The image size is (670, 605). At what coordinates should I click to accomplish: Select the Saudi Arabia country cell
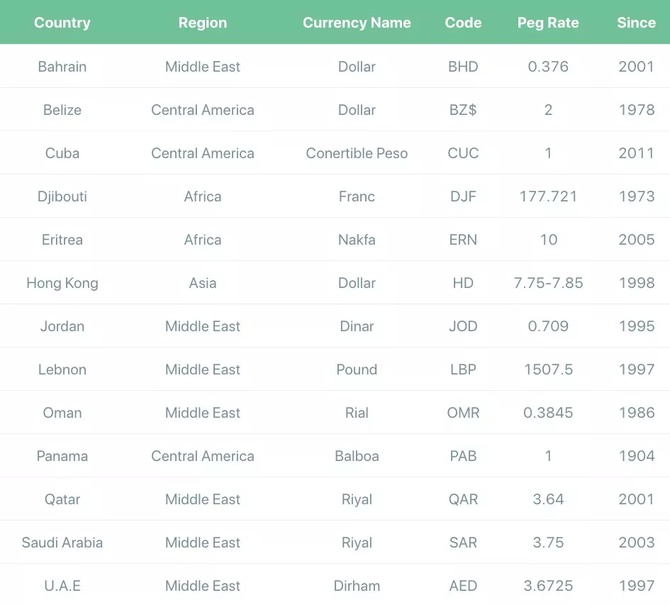pos(62,543)
